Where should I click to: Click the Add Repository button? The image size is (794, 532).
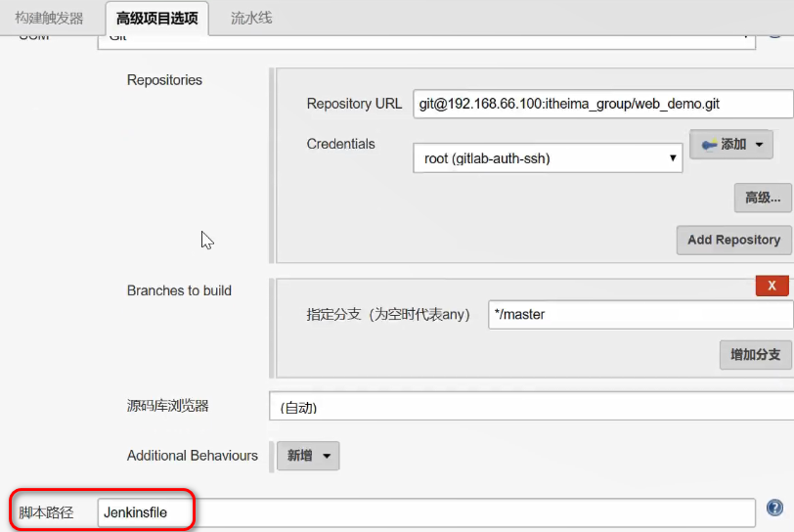733,240
